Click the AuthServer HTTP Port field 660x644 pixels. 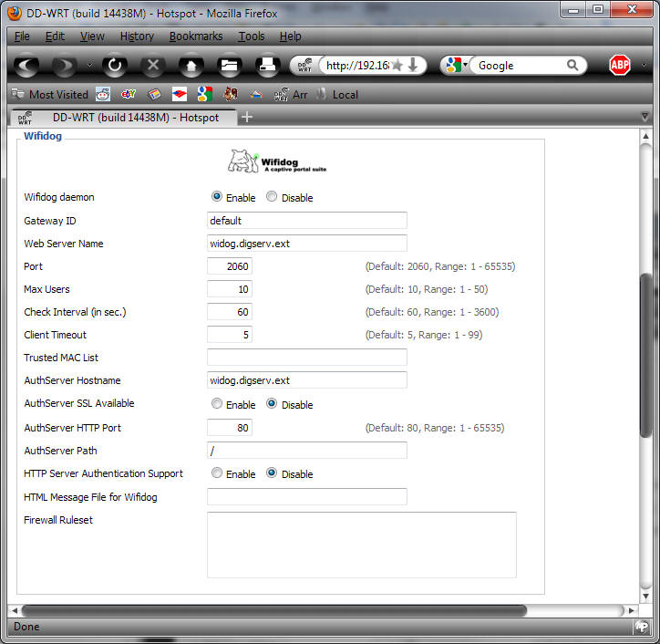(x=230, y=428)
